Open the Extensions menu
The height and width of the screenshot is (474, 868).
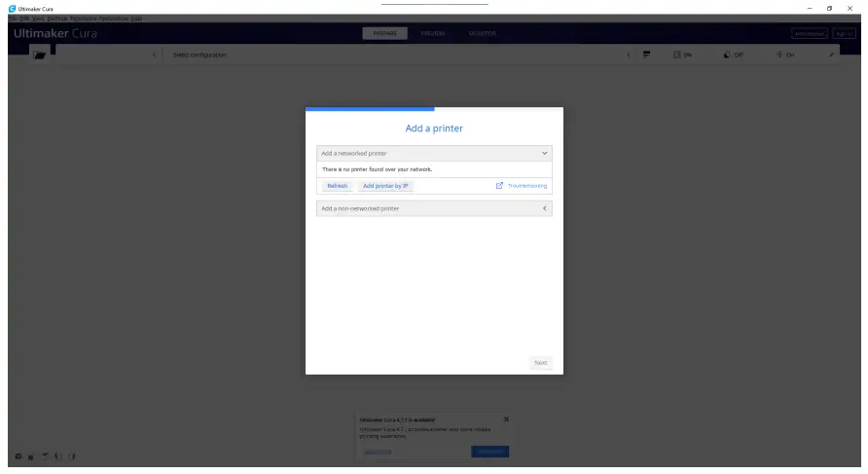[83, 18]
